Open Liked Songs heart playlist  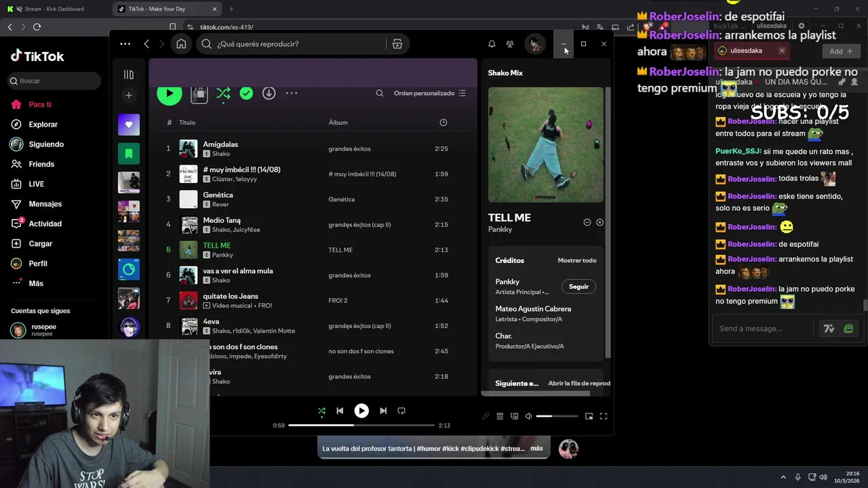coord(129,125)
